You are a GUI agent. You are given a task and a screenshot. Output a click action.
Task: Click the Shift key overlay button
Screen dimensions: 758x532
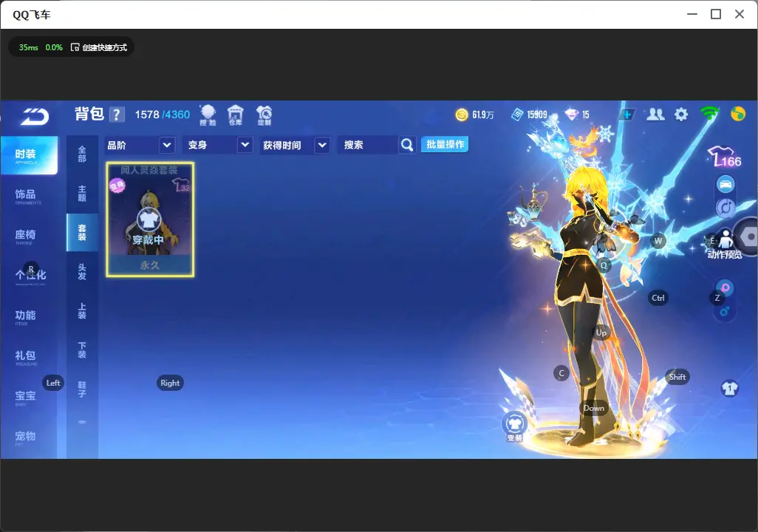[x=677, y=378]
